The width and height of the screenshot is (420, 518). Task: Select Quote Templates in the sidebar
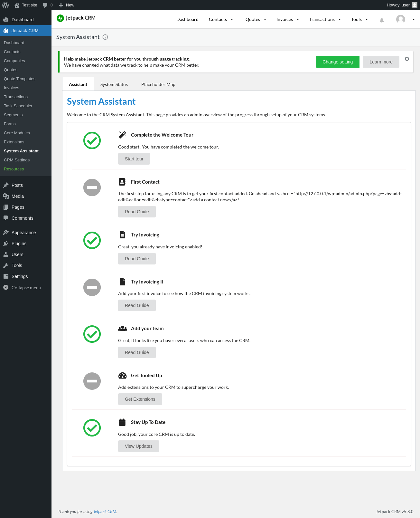coord(20,79)
